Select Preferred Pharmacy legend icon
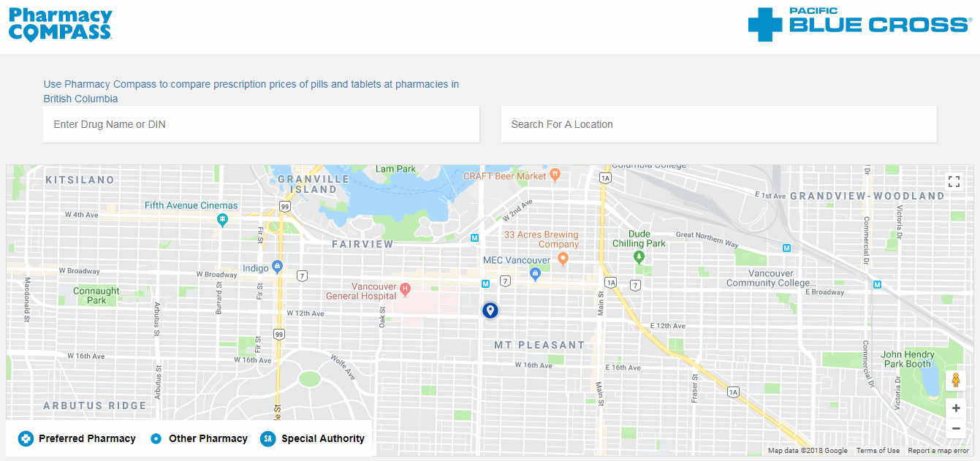The height and width of the screenshot is (461, 980). pyautogui.click(x=26, y=438)
